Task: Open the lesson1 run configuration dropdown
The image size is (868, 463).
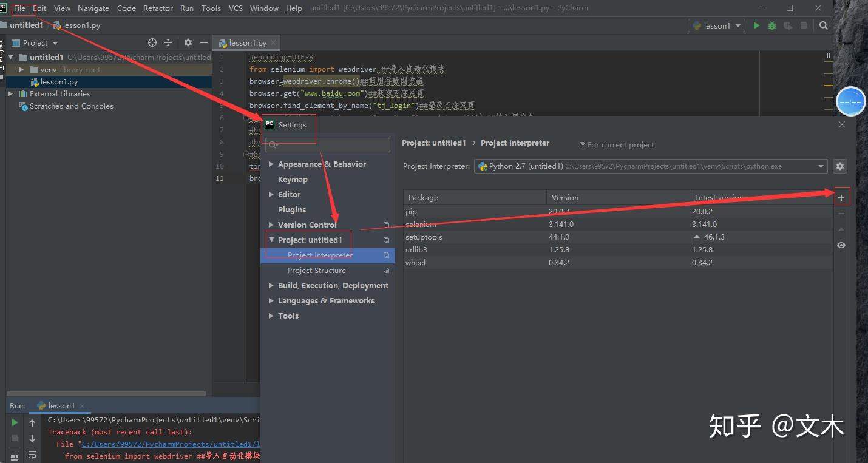Action: click(716, 25)
